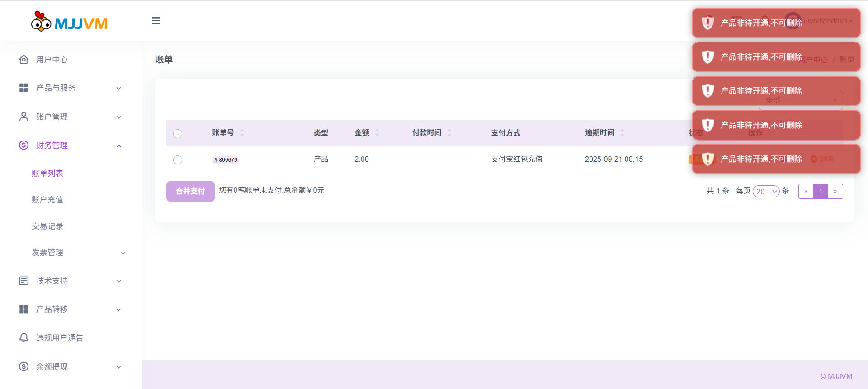868x389 pixels.
Task: Click the MJJVM logo
Action: point(69,21)
